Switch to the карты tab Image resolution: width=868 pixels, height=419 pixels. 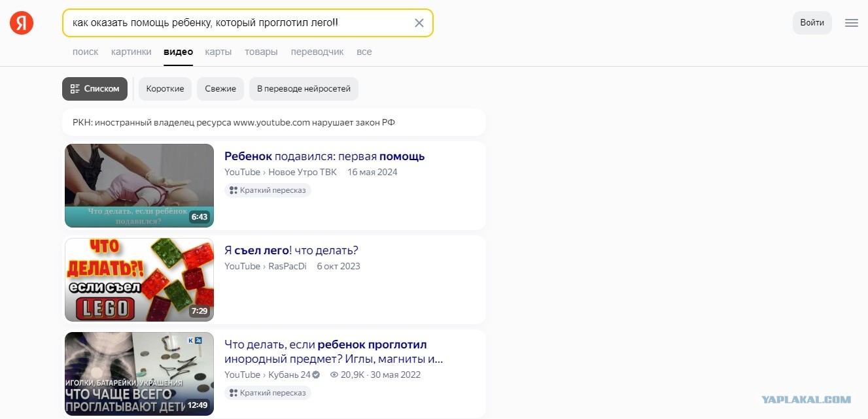click(218, 52)
